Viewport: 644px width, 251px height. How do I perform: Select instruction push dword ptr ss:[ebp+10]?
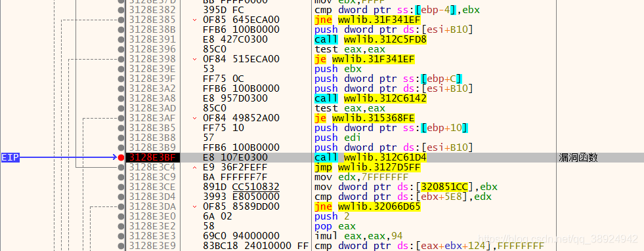(391, 128)
